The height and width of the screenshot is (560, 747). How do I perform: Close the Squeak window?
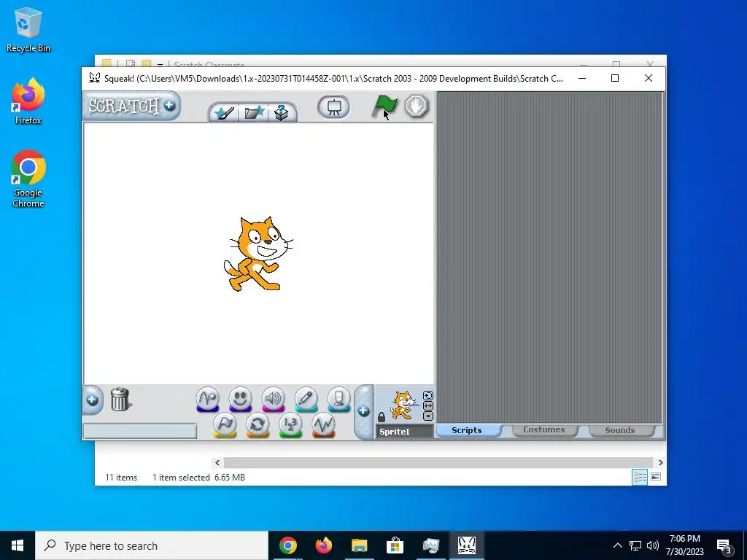point(649,78)
